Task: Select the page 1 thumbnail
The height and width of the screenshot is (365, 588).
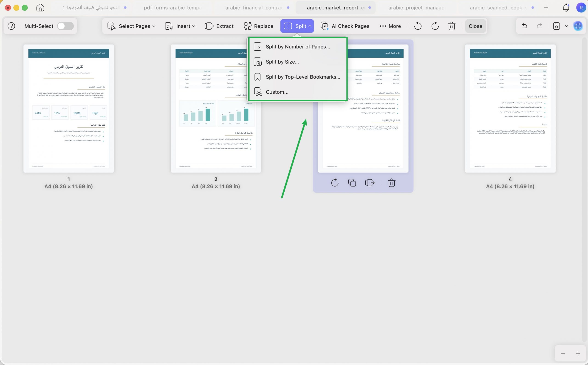Action: pyautogui.click(x=69, y=108)
